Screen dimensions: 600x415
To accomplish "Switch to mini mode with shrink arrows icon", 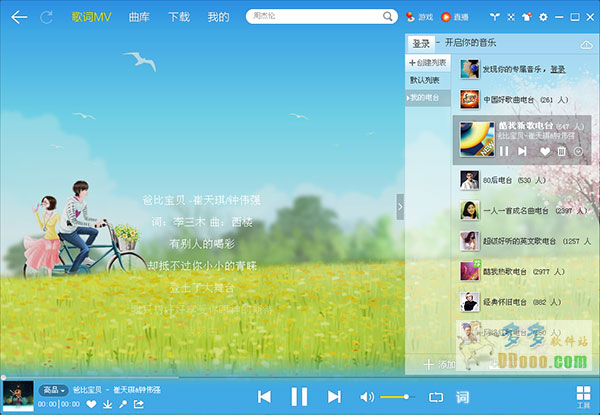I will point(511,17).
